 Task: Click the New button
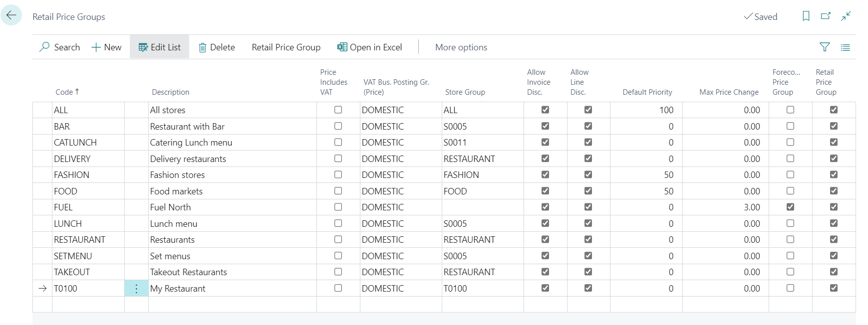106,47
